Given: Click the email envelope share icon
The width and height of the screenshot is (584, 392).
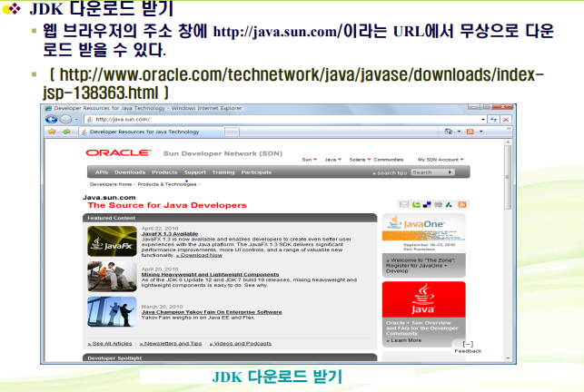Looking at the screenshot, I should point(404,204).
